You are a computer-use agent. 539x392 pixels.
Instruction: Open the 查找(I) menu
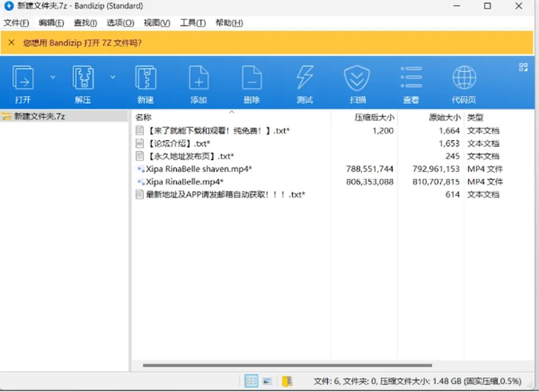(x=85, y=23)
